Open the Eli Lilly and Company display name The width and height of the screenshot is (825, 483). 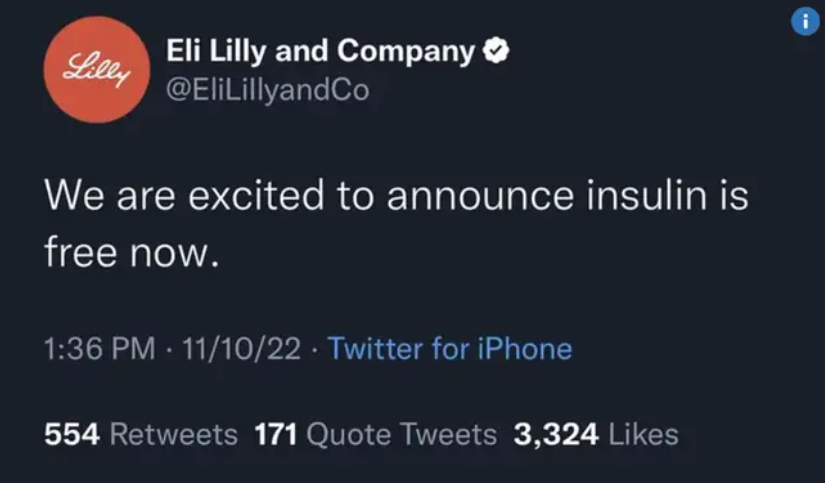(321, 51)
